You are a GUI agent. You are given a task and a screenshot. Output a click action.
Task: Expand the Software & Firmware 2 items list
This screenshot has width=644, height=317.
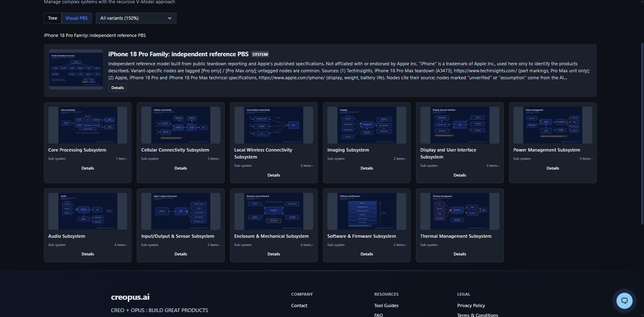(x=400, y=245)
